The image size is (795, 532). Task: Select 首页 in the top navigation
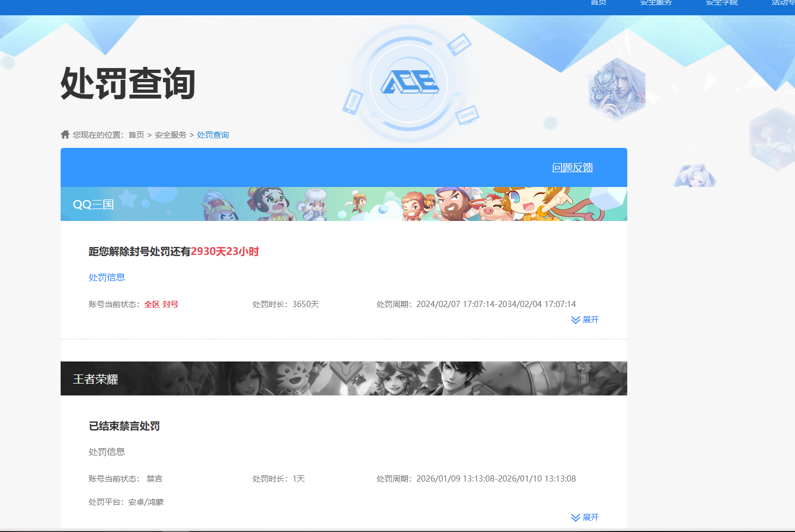pos(598,3)
